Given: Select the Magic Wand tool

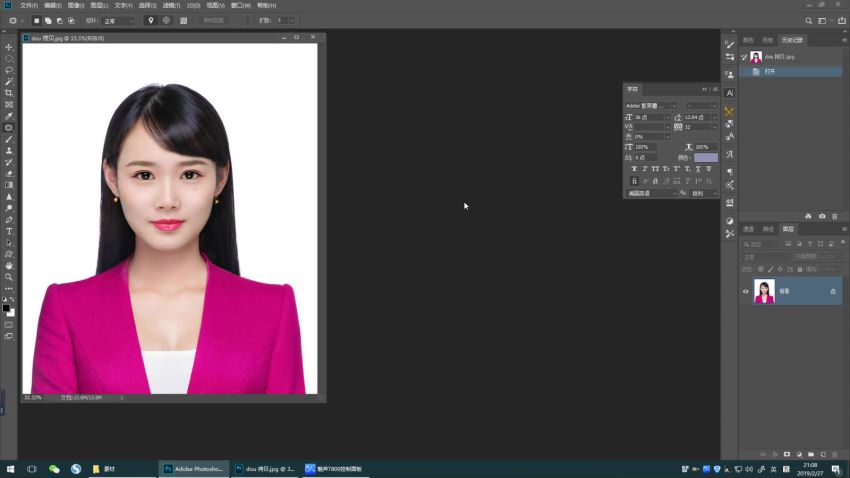Looking at the screenshot, I should pos(9,82).
